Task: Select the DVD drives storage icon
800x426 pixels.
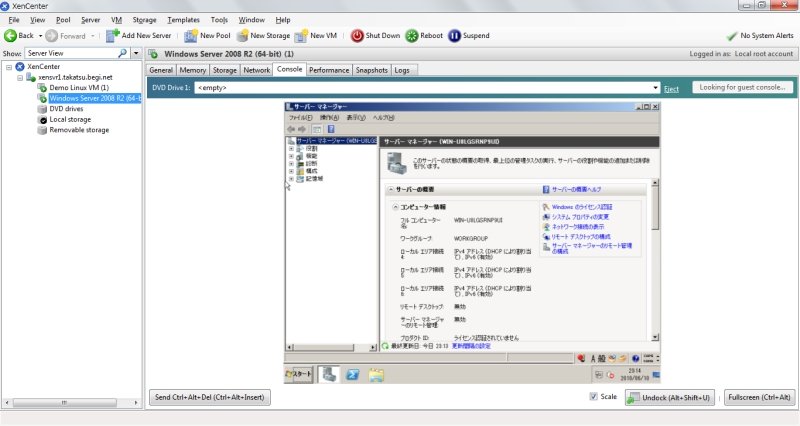Action: pyautogui.click(x=42, y=109)
